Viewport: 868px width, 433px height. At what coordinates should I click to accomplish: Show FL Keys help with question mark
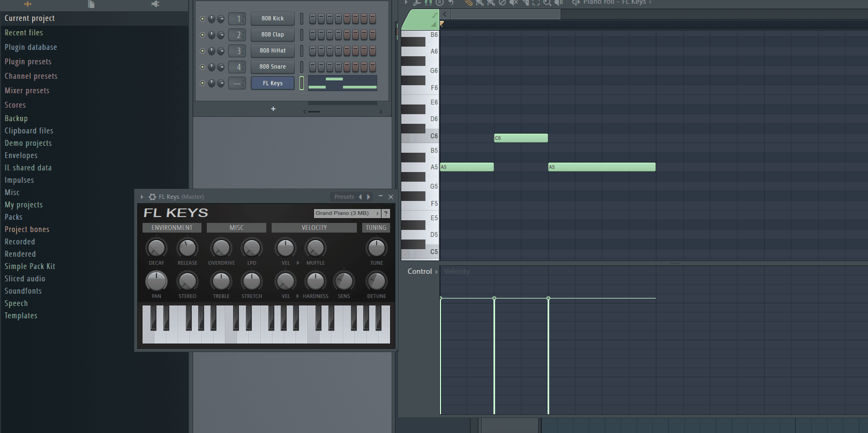point(386,213)
